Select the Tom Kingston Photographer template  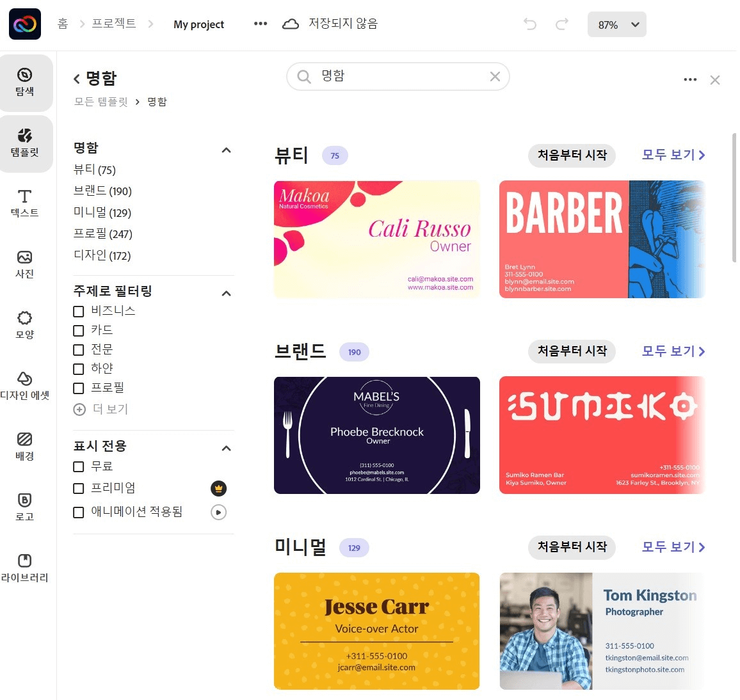(x=602, y=631)
